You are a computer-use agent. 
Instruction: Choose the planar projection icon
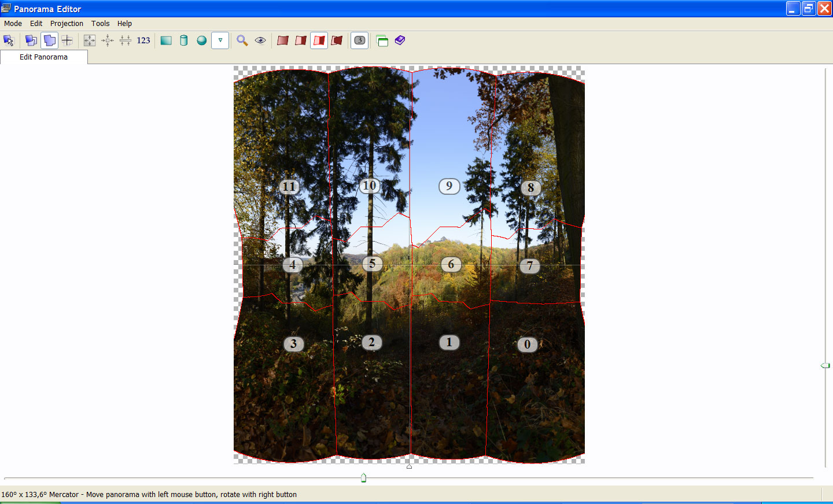coord(166,40)
